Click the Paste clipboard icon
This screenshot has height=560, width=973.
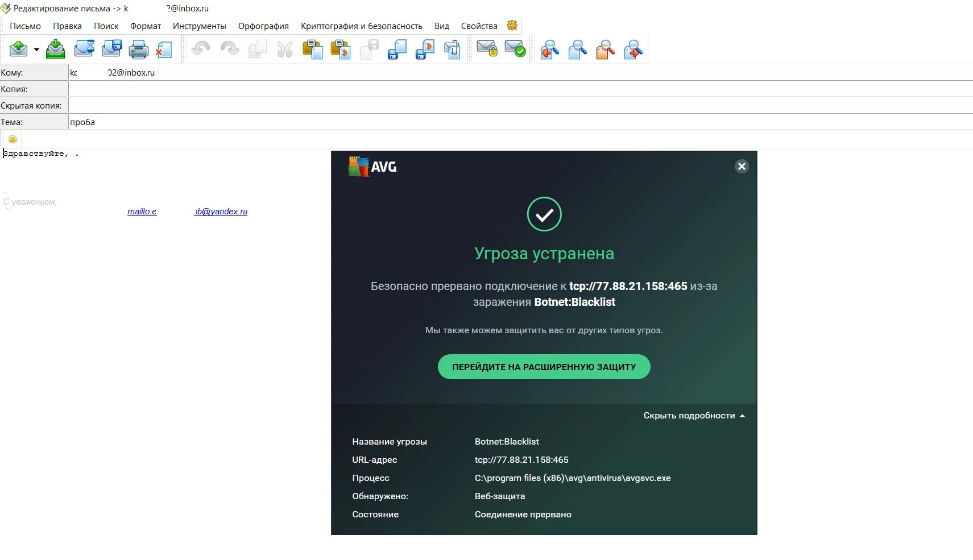313,49
